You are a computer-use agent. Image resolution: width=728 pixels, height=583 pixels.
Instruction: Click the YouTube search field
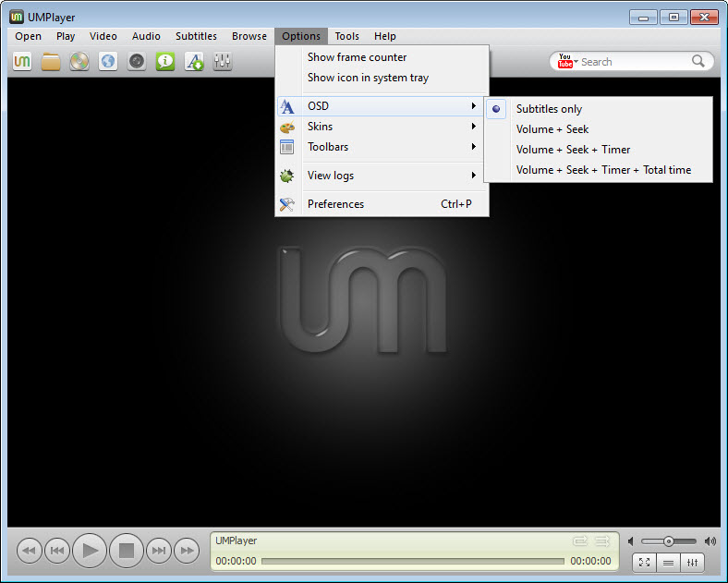coord(633,62)
